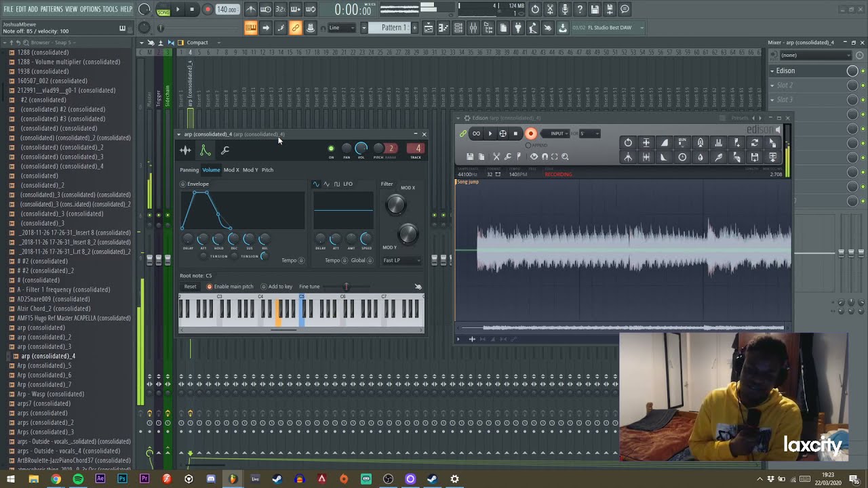Screen dimensions: 868x488
Task: Toggle the metronome icon
Action: click(251, 9)
